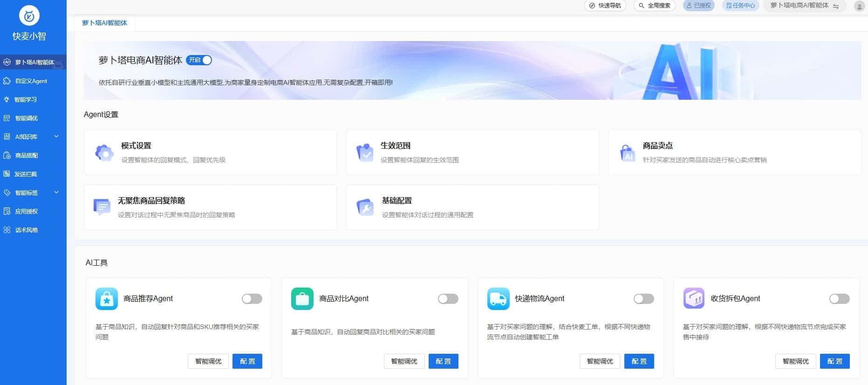868x385 pixels.
Task: Expand the 智能标签 chevron
Action: pos(56,192)
